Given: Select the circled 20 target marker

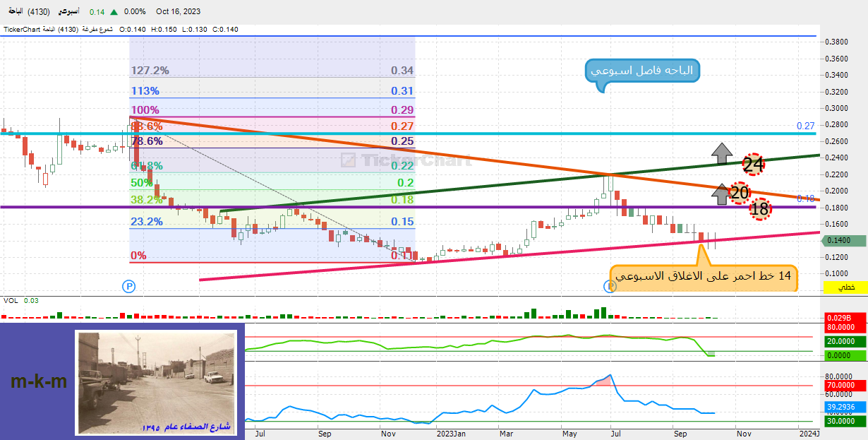Looking at the screenshot, I should (740, 193).
